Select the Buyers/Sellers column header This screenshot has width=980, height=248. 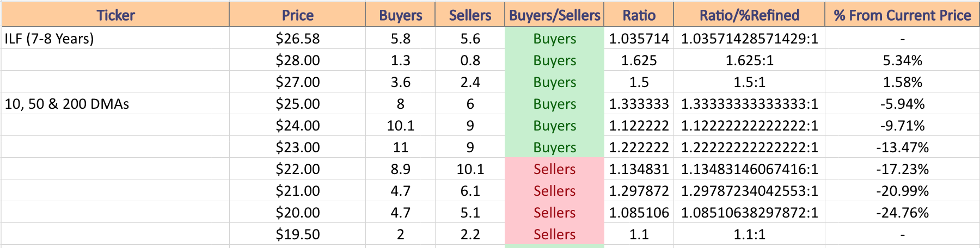554,15
